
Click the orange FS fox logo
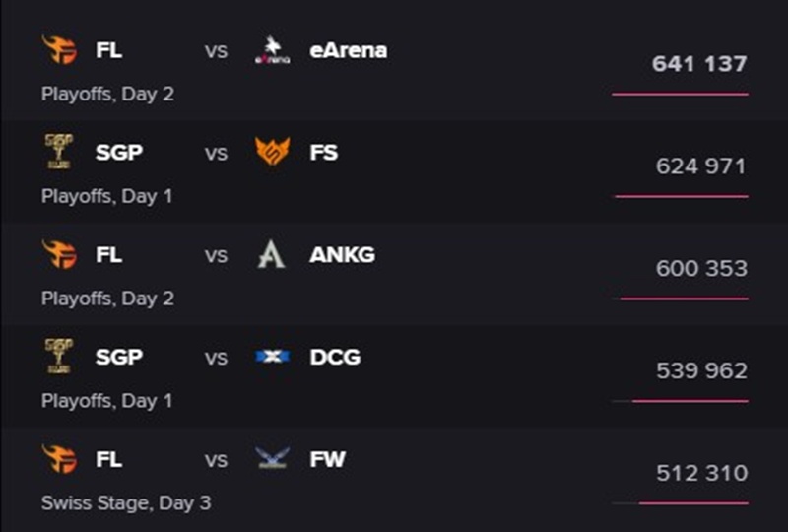pyautogui.click(x=273, y=152)
